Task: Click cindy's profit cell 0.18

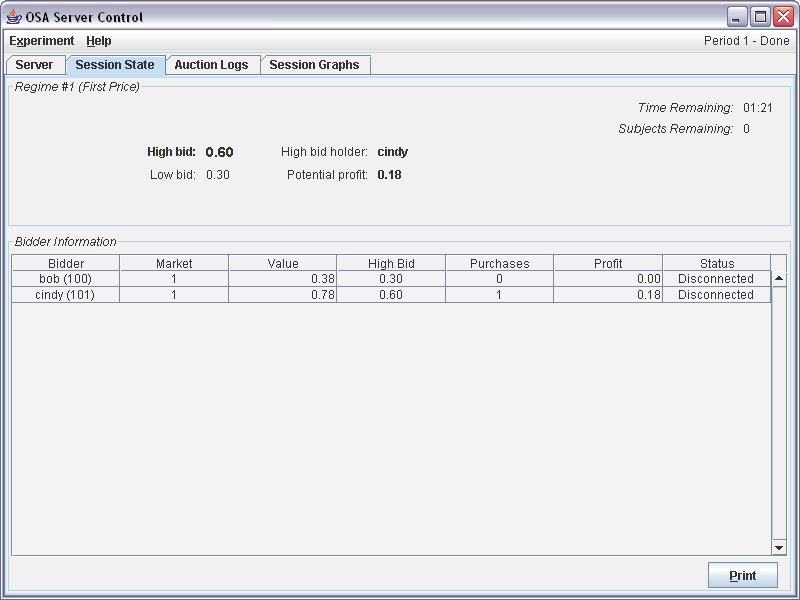Action: click(x=608, y=294)
